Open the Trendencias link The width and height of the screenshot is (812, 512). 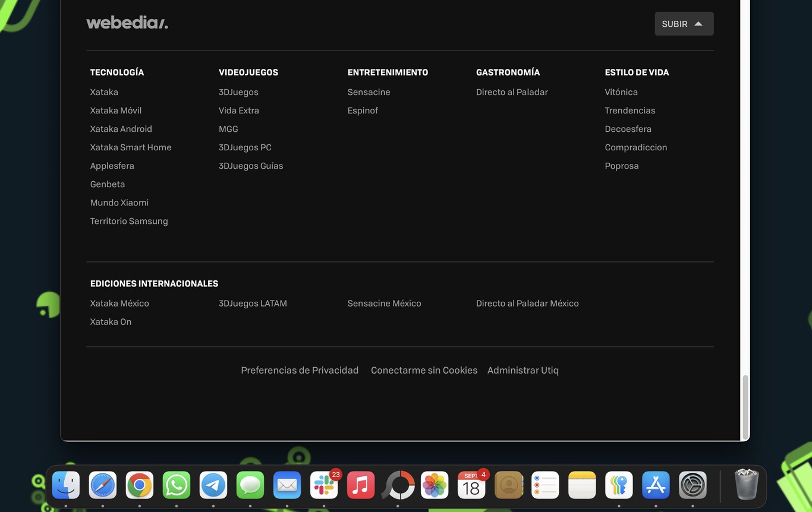(x=630, y=110)
